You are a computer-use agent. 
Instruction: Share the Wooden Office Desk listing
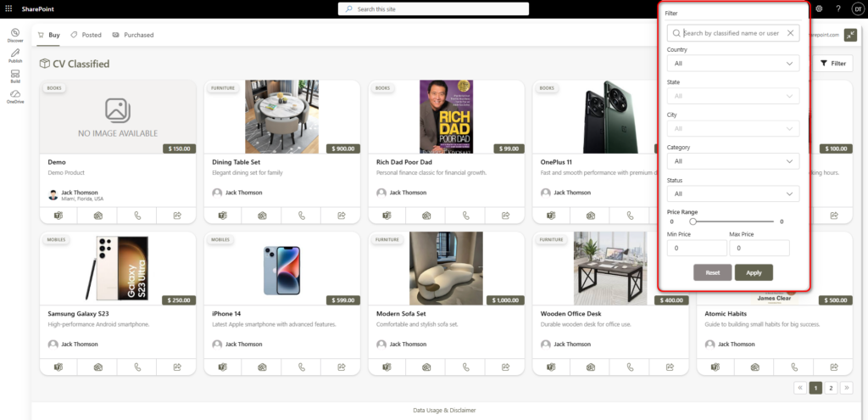[670, 367]
